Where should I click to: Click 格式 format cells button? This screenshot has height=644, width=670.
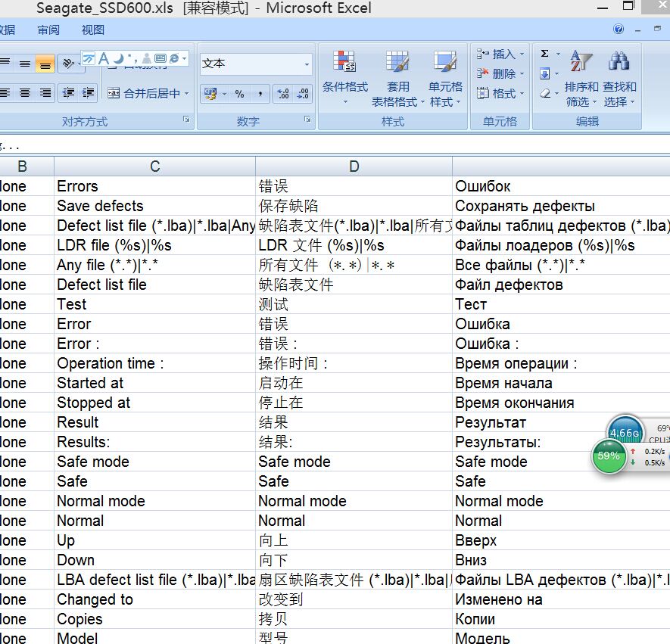coord(496,93)
